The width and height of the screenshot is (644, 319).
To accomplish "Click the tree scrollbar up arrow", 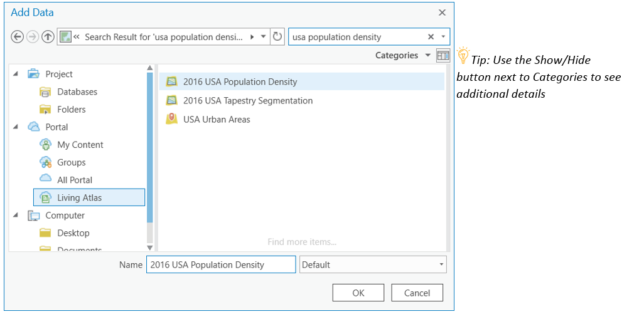I will pyautogui.click(x=149, y=68).
